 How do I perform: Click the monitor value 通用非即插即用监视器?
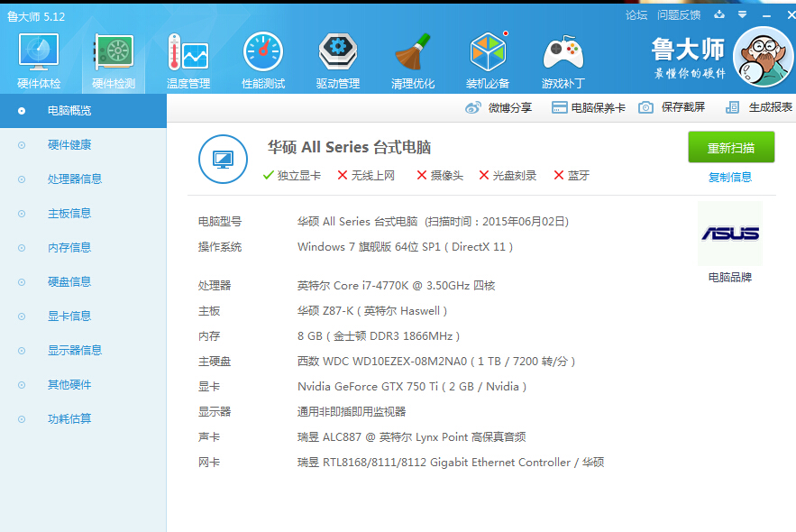(352, 412)
